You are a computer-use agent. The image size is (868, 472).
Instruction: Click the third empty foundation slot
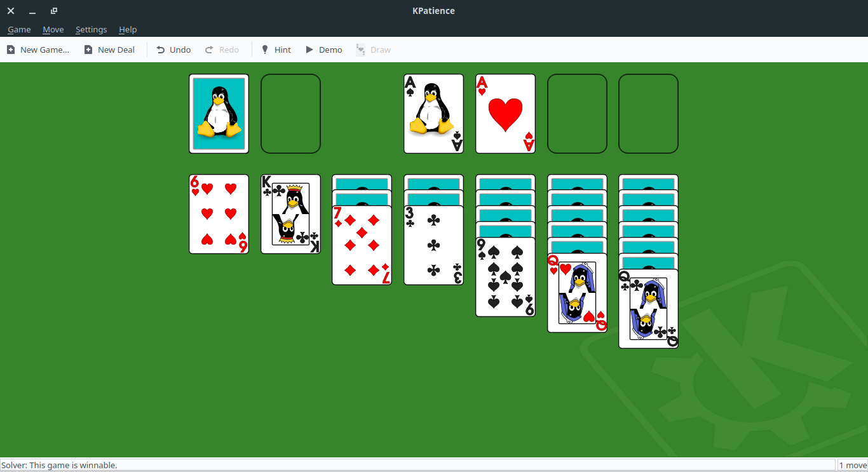[x=577, y=114]
